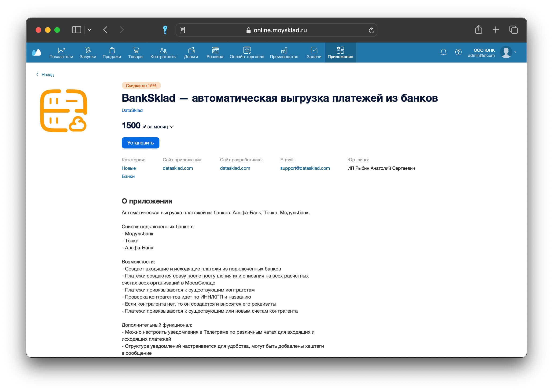Click the password key extension icon

(x=165, y=30)
